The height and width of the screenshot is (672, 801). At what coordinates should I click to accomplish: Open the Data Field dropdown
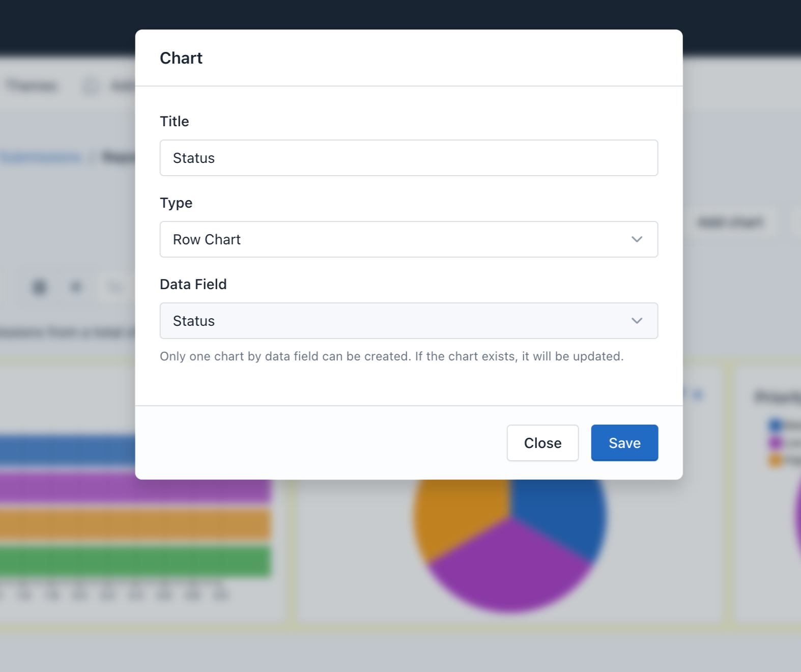tap(408, 321)
